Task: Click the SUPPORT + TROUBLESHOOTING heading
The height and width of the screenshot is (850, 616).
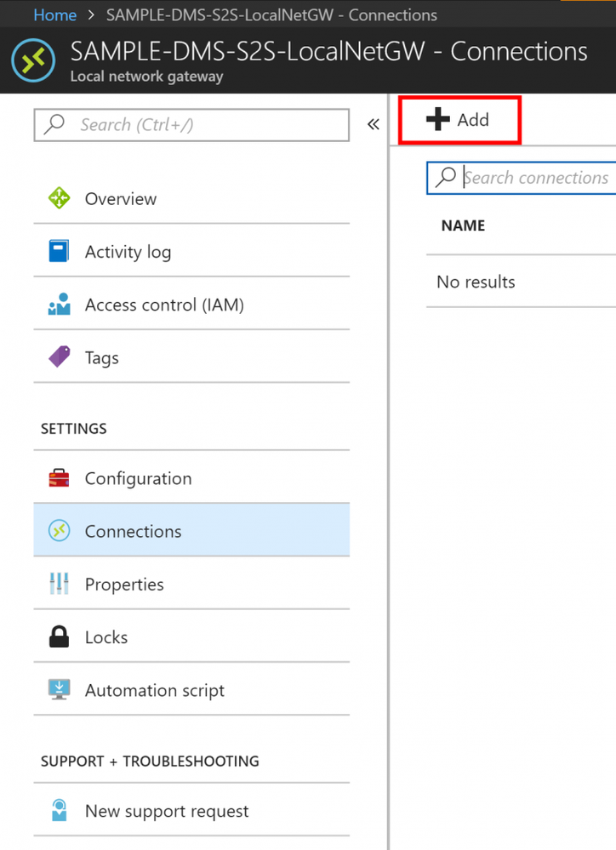Action: pyautogui.click(x=151, y=762)
